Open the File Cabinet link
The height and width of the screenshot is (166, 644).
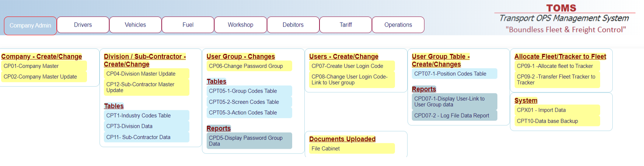pos(326,149)
